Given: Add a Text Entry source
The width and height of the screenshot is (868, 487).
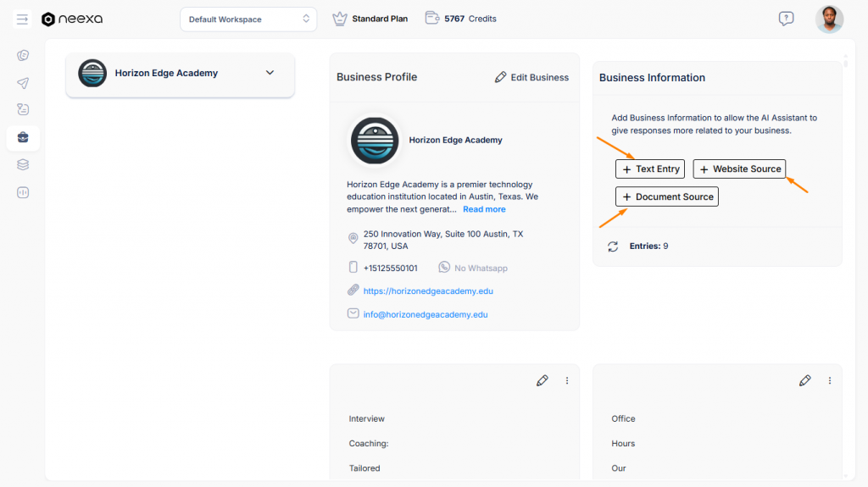Looking at the screenshot, I should (x=650, y=169).
